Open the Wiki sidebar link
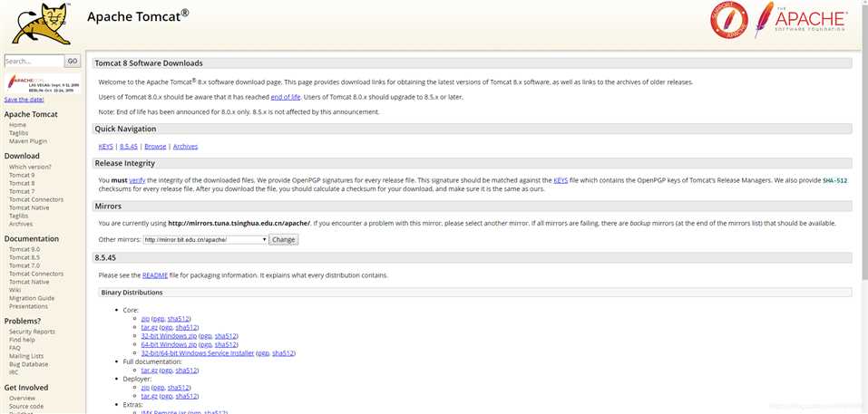This screenshot has width=868, height=414. click(x=15, y=290)
